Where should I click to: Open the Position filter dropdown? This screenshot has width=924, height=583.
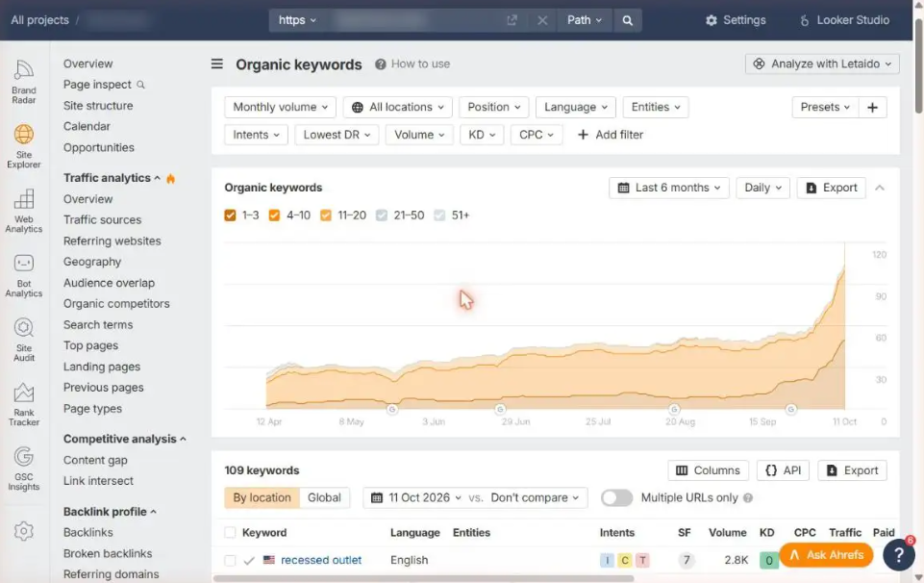click(x=494, y=108)
